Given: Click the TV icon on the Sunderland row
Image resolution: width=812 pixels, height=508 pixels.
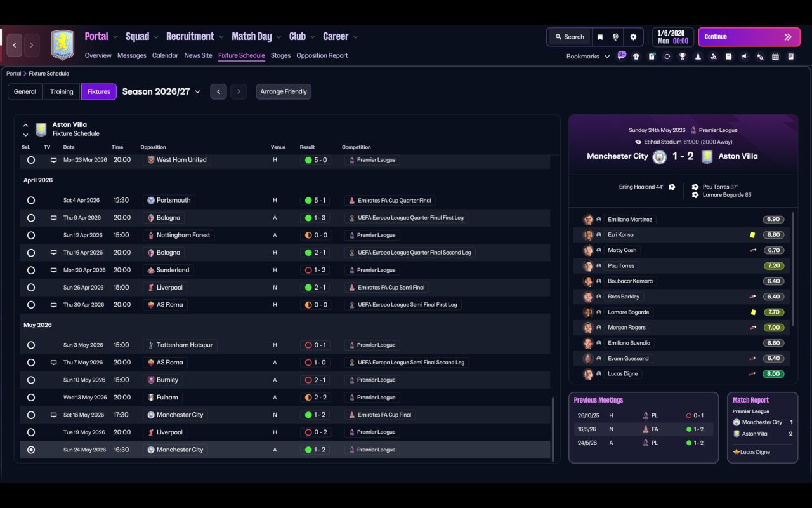Looking at the screenshot, I should point(54,270).
